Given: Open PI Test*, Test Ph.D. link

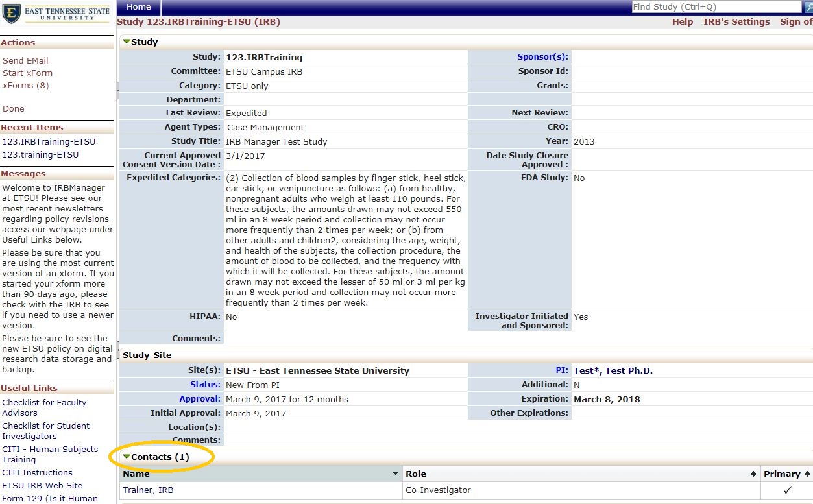Looking at the screenshot, I should [x=613, y=371].
